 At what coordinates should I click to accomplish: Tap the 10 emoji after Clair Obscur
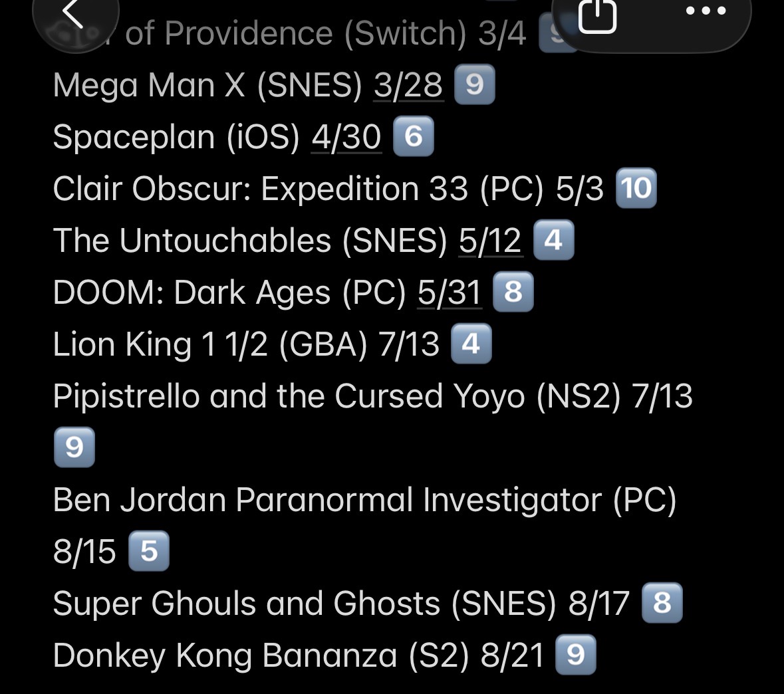(x=636, y=188)
